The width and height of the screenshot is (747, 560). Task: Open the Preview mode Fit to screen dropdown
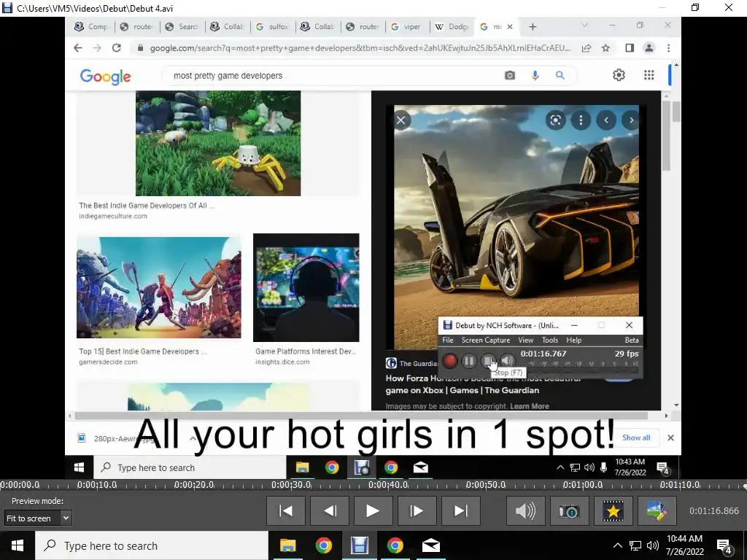[38, 518]
